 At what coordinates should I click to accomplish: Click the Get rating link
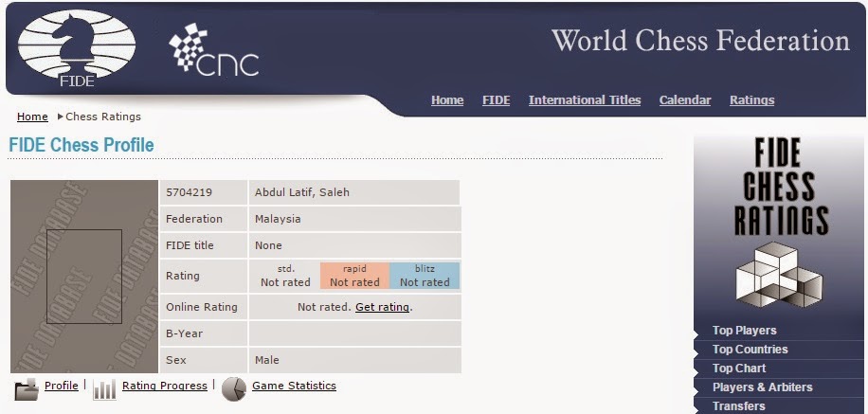(x=382, y=307)
